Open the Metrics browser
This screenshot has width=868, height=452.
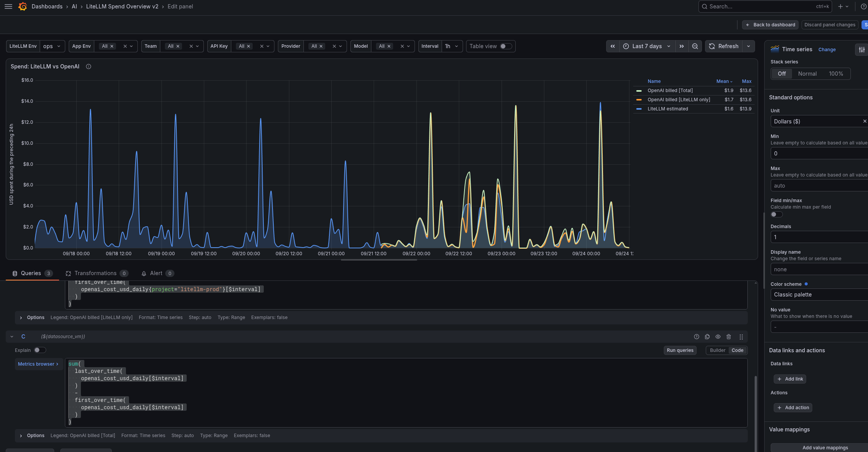point(38,364)
